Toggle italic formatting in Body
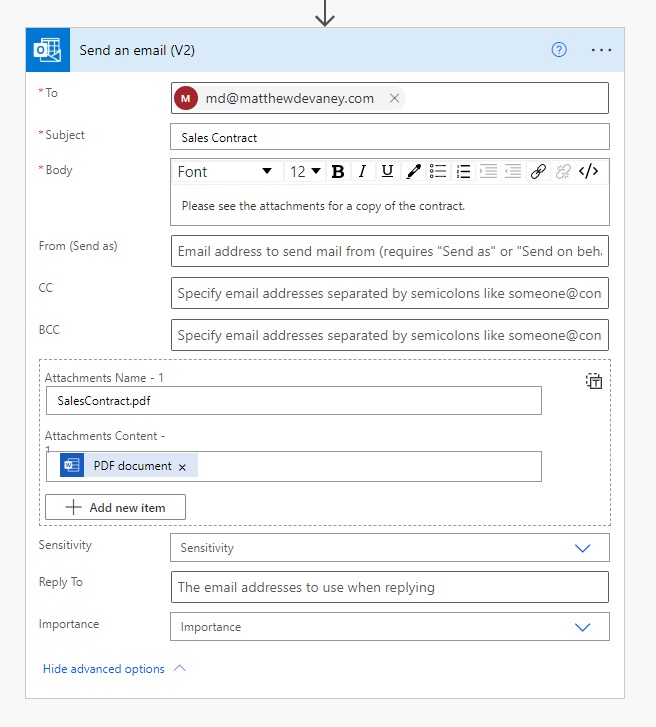The image size is (656, 727). point(363,172)
